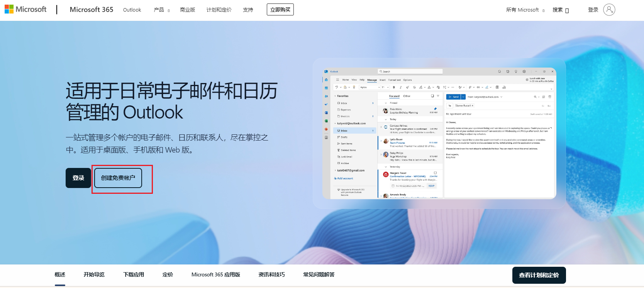Click the heading 适用于日常电子邮件和日历管理的 Outlook
644x288 pixels.
pyautogui.click(x=172, y=102)
